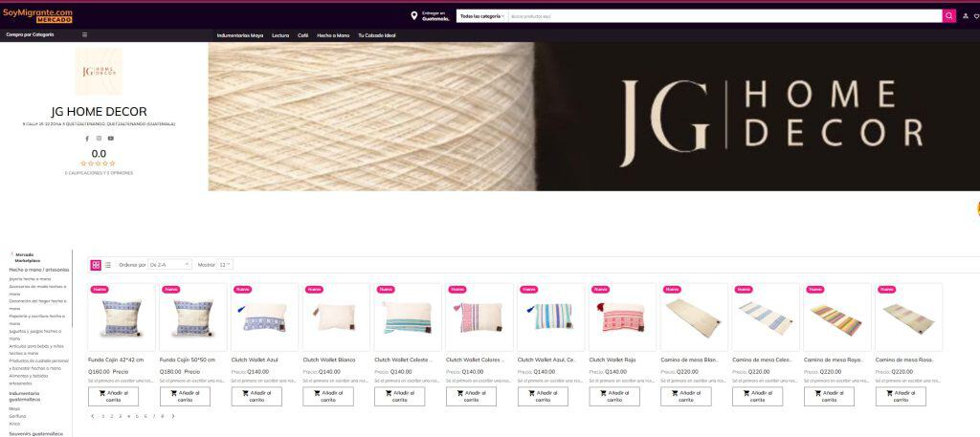
Task: Open Café menu item
Action: (x=303, y=35)
